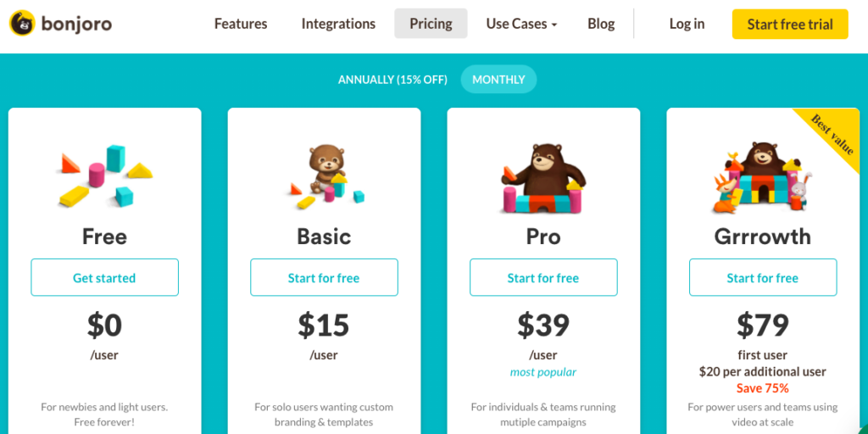Click Start for free under Grrrowth
Image resolution: width=868 pixels, height=434 pixels.
pyautogui.click(x=763, y=277)
